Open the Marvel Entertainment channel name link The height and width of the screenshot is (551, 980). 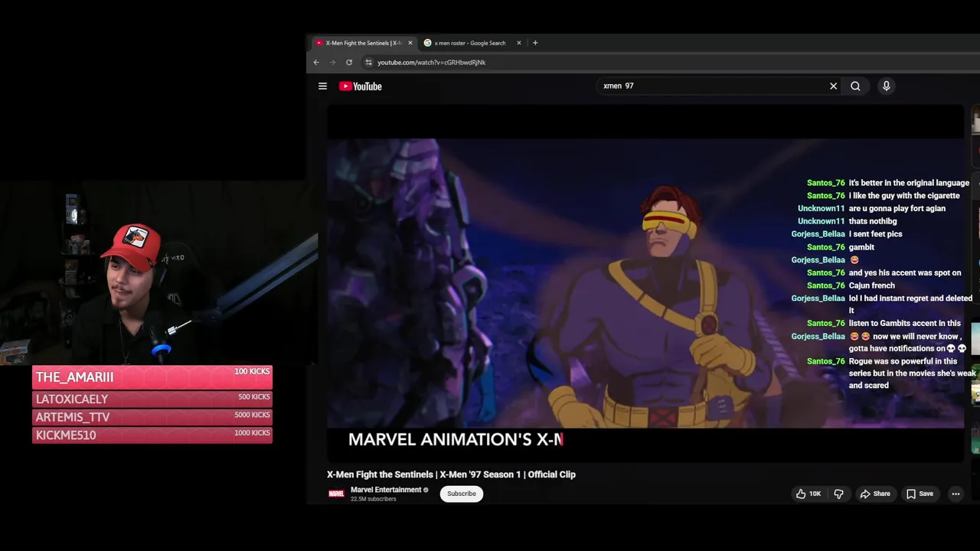click(x=386, y=490)
